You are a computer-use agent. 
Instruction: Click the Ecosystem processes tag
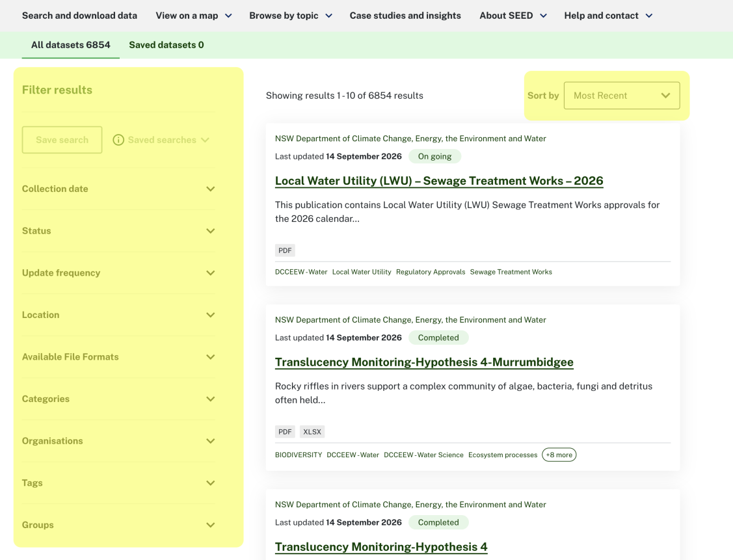pos(503,455)
